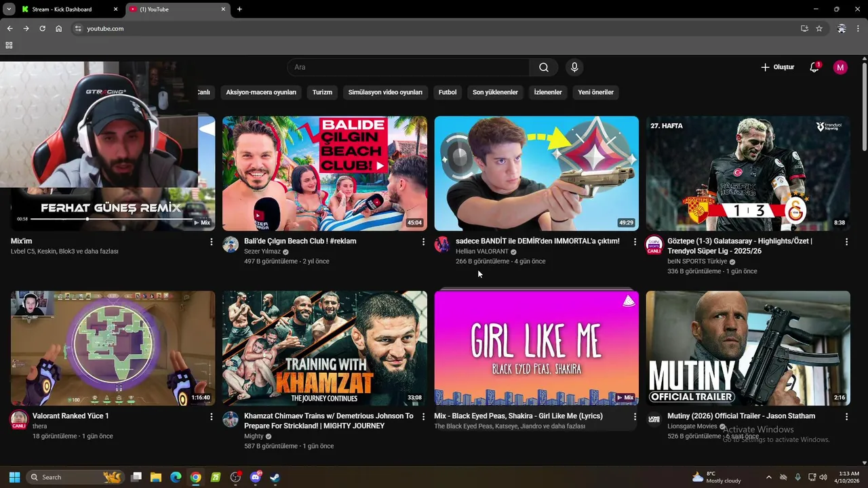The height and width of the screenshot is (488, 868).
Task: Open more options for Göztepe Galatasaray highlights video
Action: tap(846, 241)
